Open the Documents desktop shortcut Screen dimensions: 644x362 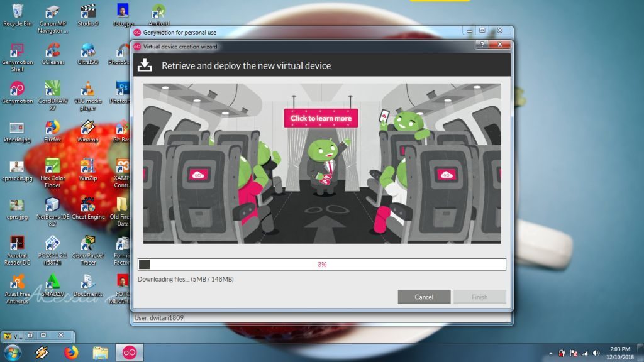[88, 286]
